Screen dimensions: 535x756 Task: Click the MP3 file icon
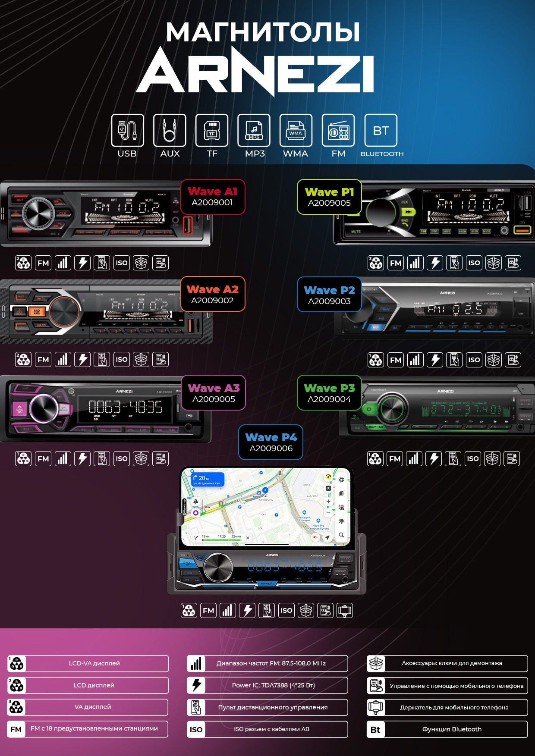pos(254,130)
